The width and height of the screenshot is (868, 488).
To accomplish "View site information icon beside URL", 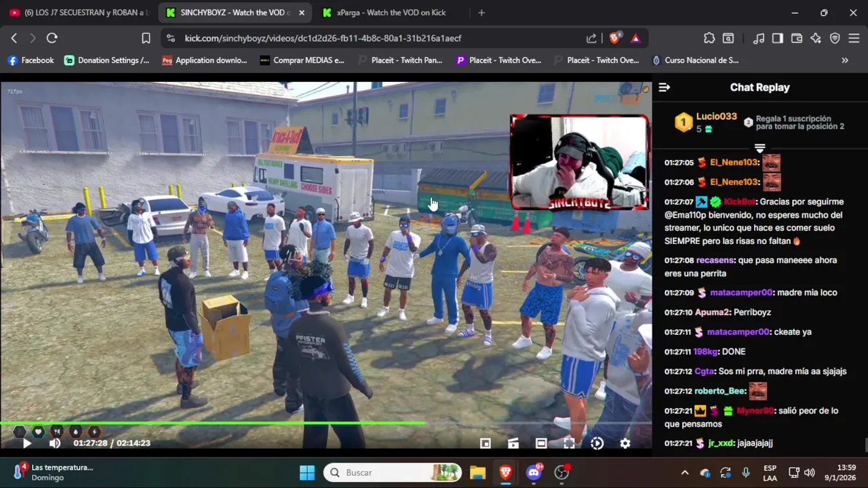I will pos(170,39).
